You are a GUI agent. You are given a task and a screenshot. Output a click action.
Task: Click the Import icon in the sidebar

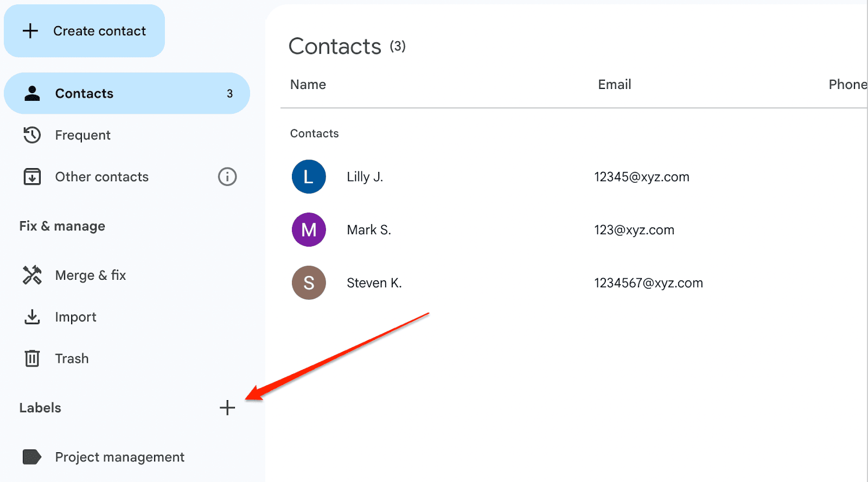pyautogui.click(x=32, y=317)
